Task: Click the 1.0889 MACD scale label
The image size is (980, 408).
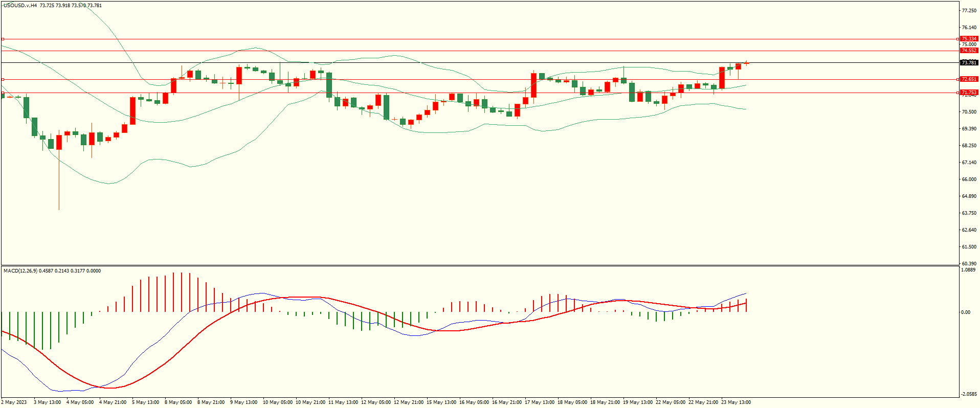Action: tap(969, 270)
